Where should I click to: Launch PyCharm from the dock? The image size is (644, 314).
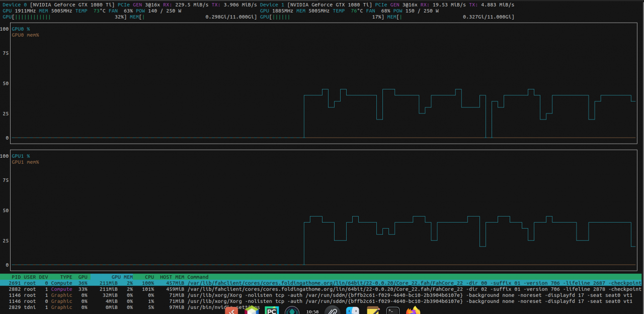point(272,311)
